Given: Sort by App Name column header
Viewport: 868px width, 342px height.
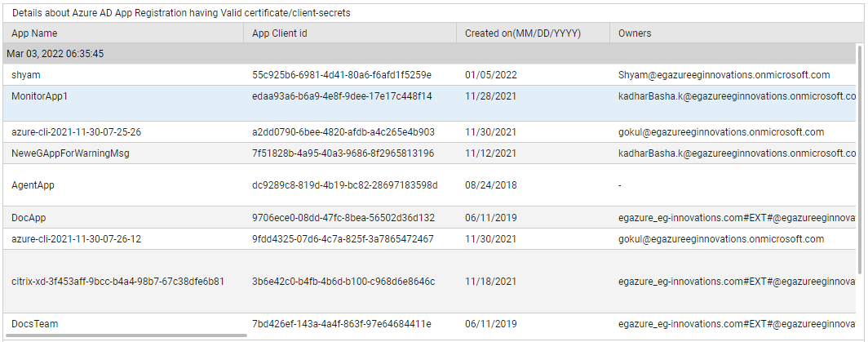Looking at the screenshot, I should click(x=123, y=33).
